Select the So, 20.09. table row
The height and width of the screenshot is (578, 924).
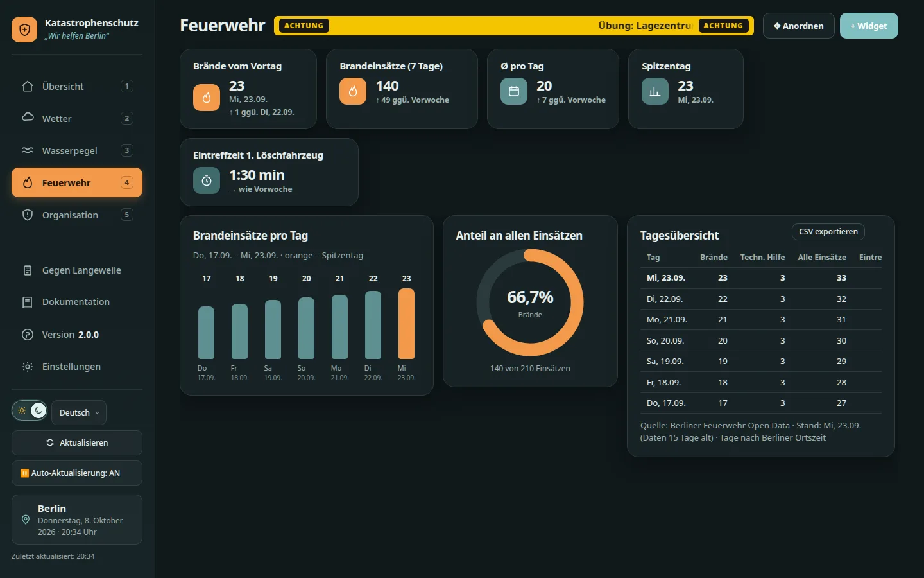pos(761,341)
